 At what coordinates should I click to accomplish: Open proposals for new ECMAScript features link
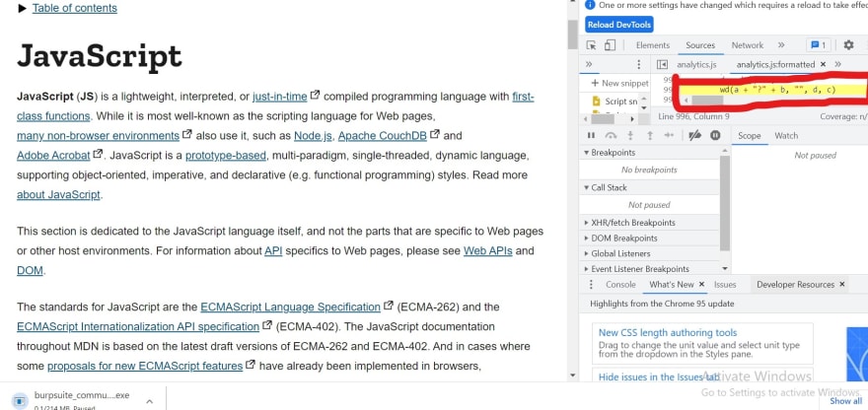click(145, 366)
